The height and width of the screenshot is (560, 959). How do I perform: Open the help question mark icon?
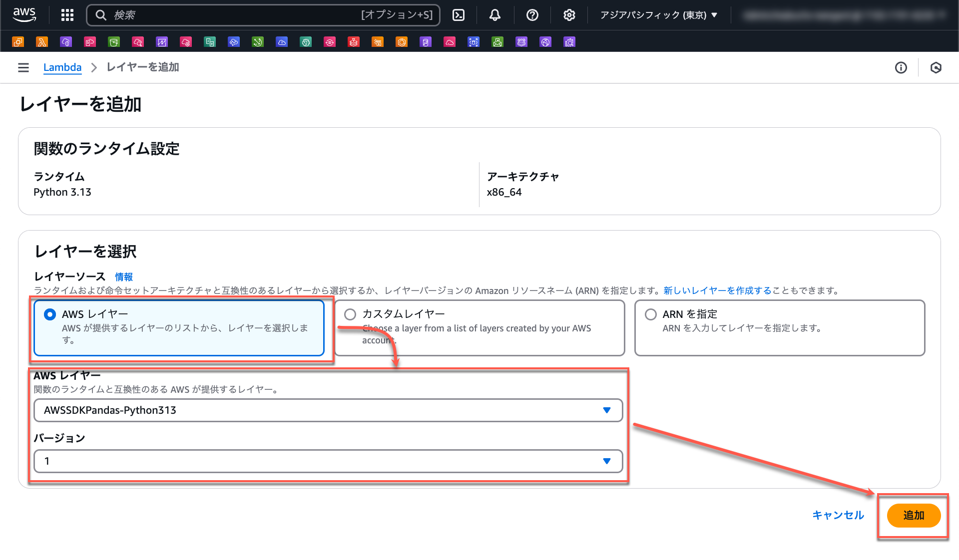(532, 15)
